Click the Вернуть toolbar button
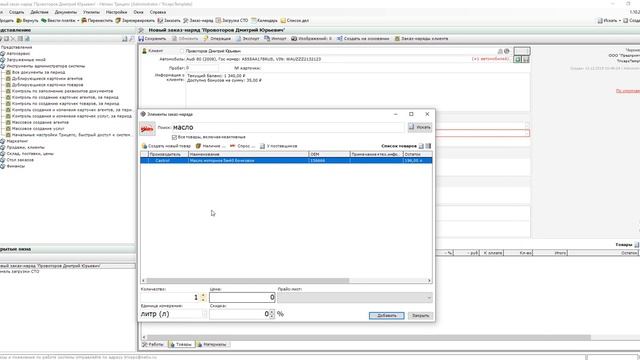Screen dimensions: 640x360 coord(28,20)
